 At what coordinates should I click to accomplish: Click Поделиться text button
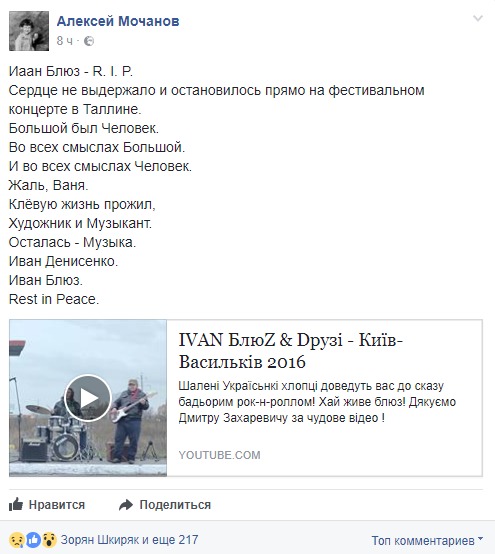pyautogui.click(x=175, y=505)
